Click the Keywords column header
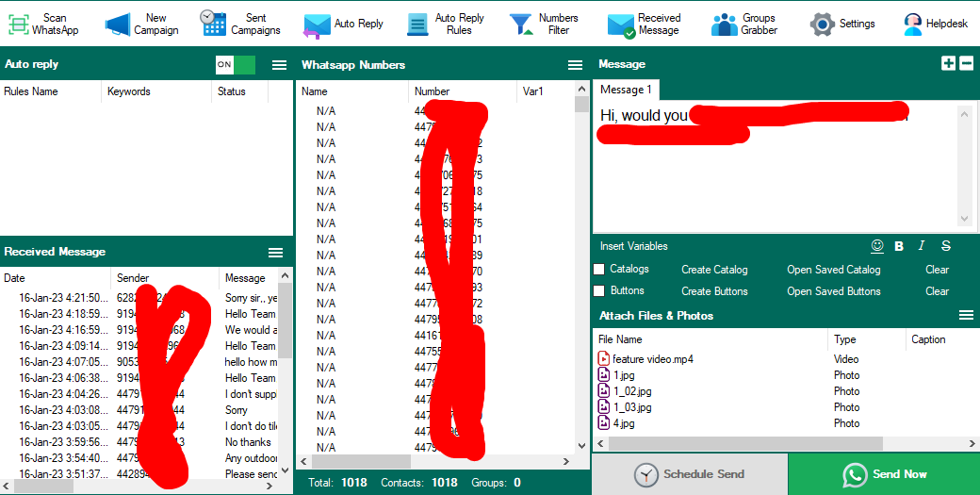 (x=156, y=91)
